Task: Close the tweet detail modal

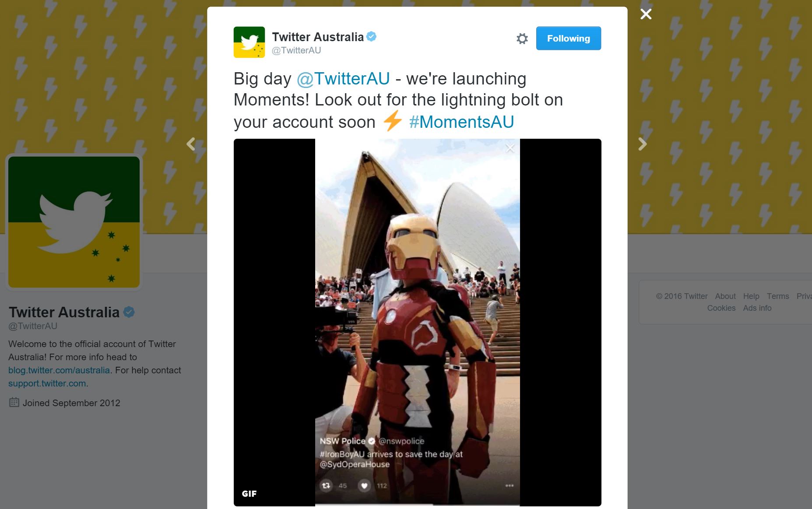Action: [x=646, y=14]
